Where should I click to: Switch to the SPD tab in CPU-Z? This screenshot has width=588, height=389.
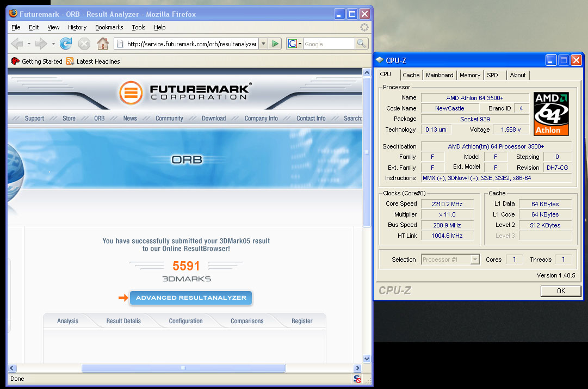493,75
